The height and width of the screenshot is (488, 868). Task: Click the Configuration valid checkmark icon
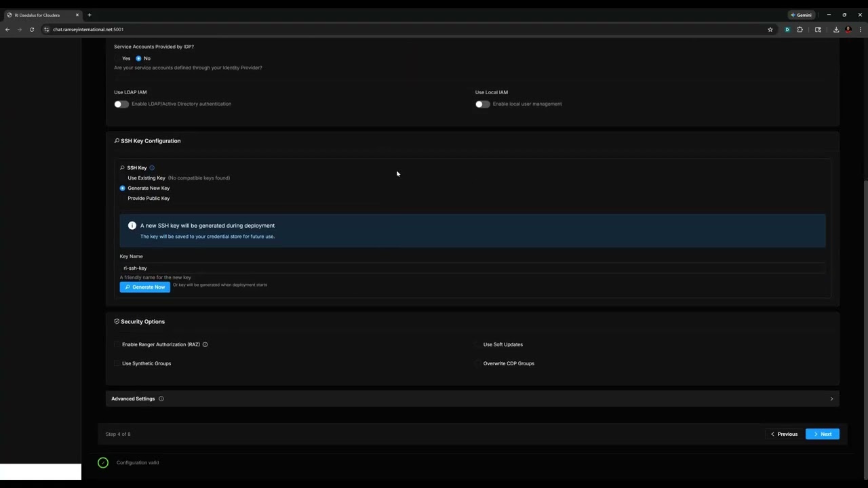103,462
